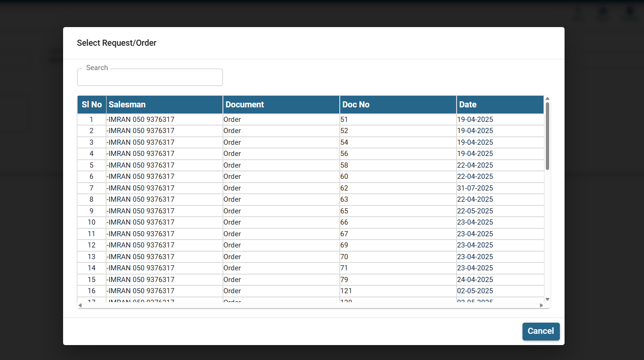The height and width of the screenshot is (360, 644).
Task: Click the Search input field
Action: click(x=150, y=78)
